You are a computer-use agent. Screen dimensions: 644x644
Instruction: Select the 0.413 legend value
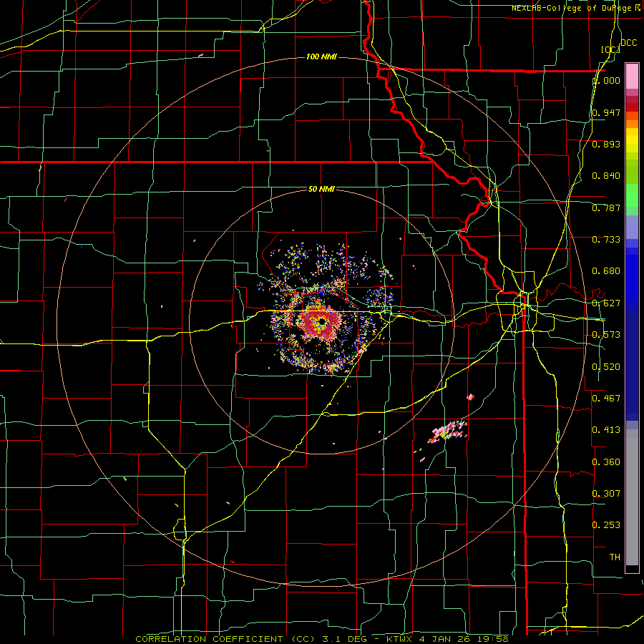tap(606, 430)
